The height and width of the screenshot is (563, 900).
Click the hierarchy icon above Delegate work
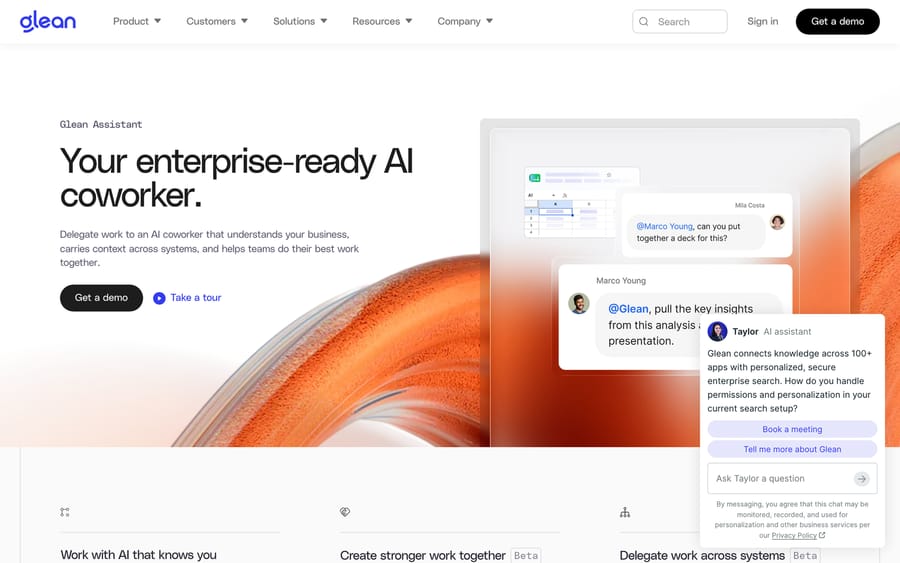625,512
